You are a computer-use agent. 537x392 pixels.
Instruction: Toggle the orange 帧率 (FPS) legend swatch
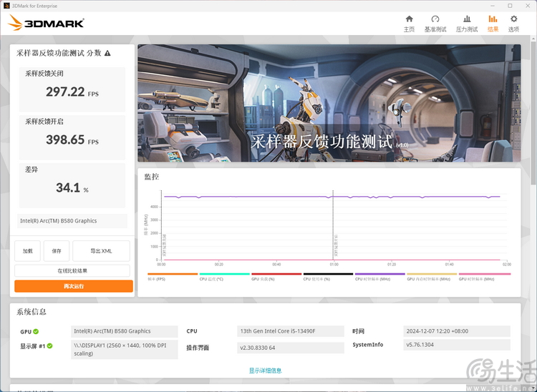(x=173, y=274)
